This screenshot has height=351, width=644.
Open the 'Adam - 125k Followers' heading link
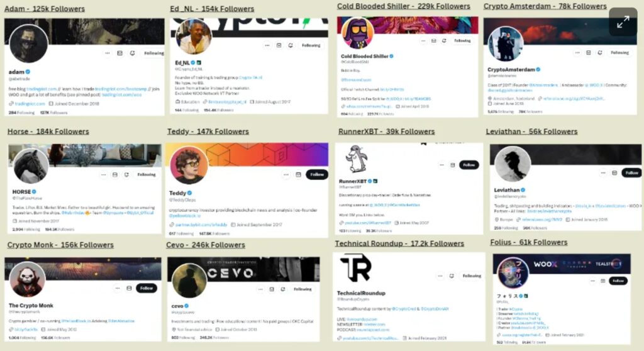pyautogui.click(x=45, y=9)
